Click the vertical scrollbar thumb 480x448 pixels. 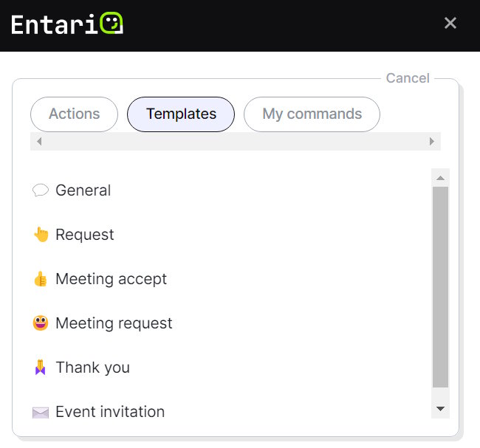point(440,286)
